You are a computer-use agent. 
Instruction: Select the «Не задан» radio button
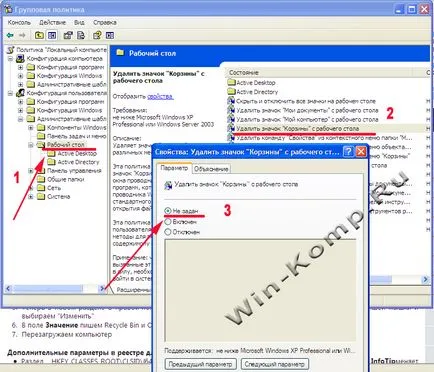tap(168, 211)
